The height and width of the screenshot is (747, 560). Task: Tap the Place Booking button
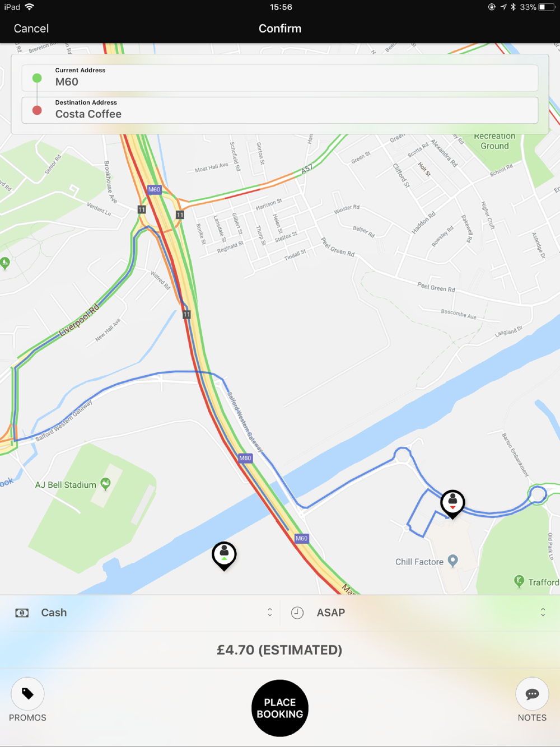[280, 708]
